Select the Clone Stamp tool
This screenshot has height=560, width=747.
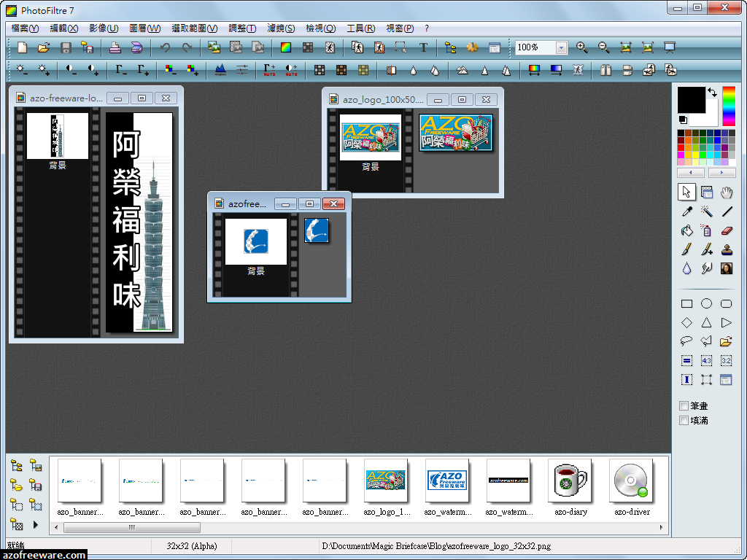pos(727,249)
